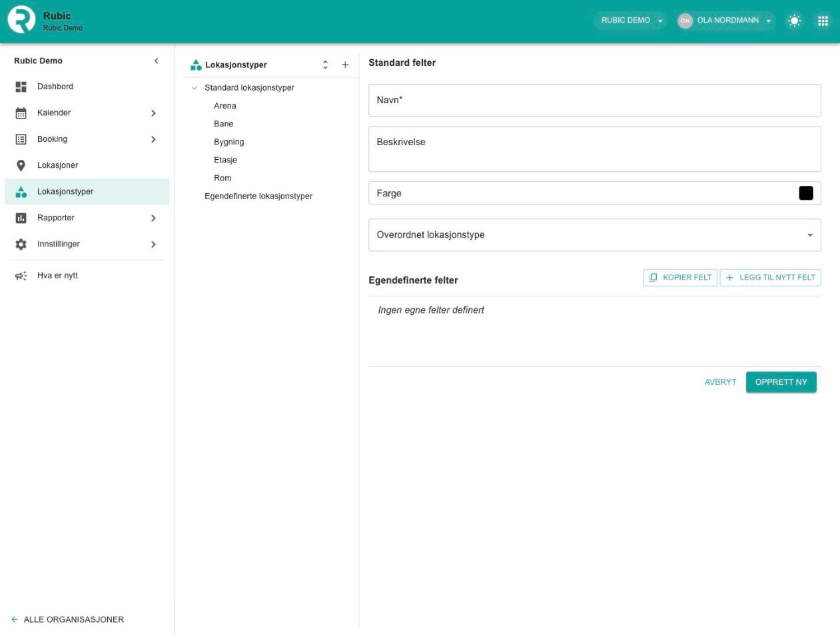
Task: Open Hva er nytt megaphone item
Action: coord(87,276)
